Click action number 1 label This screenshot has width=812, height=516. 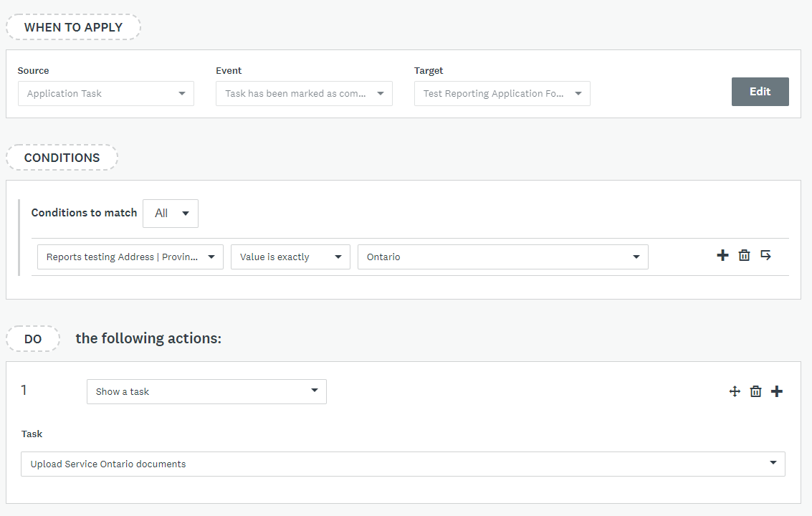pos(24,390)
